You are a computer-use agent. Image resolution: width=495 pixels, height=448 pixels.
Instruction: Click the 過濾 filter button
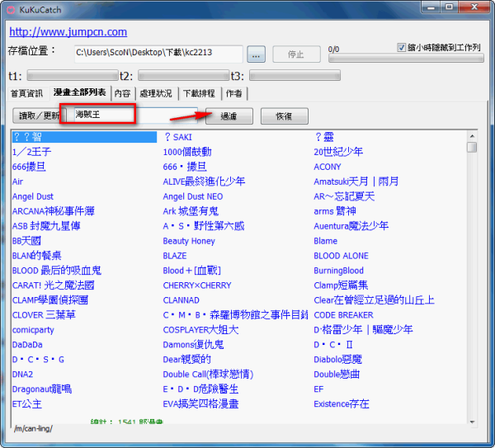[229, 116]
